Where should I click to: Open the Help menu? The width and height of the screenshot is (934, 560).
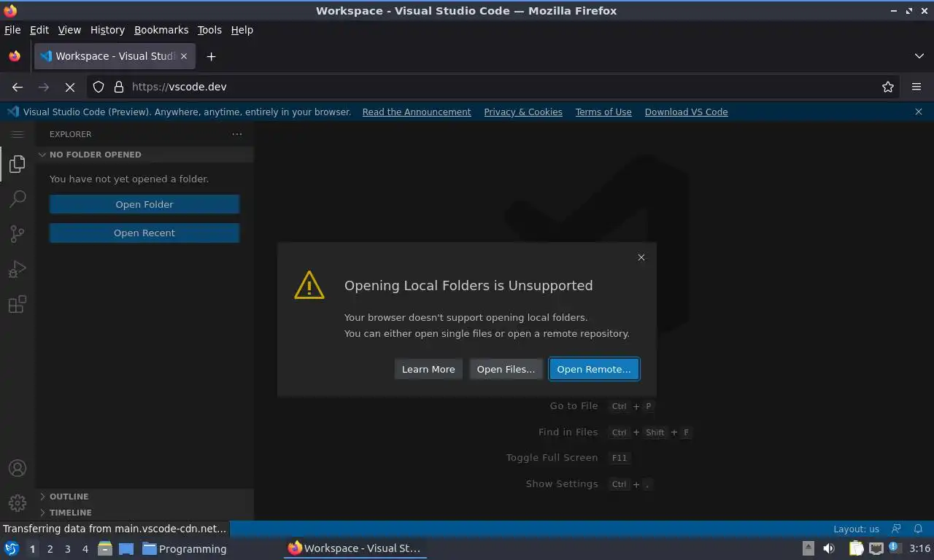pyautogui.click(x=242, y=30)
